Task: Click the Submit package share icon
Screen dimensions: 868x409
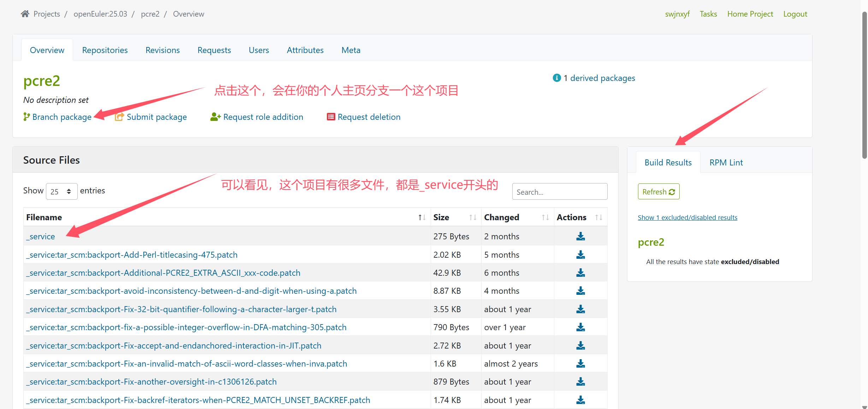Action: tap(119, 117)
